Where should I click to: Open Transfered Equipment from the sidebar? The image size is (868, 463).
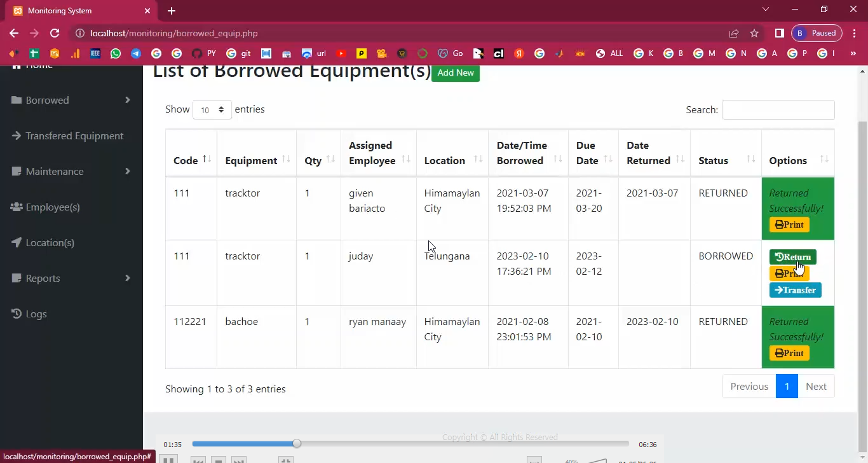click(74, 135)
